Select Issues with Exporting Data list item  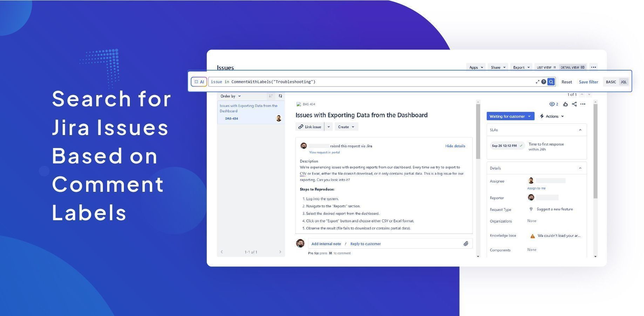(251, 112)
